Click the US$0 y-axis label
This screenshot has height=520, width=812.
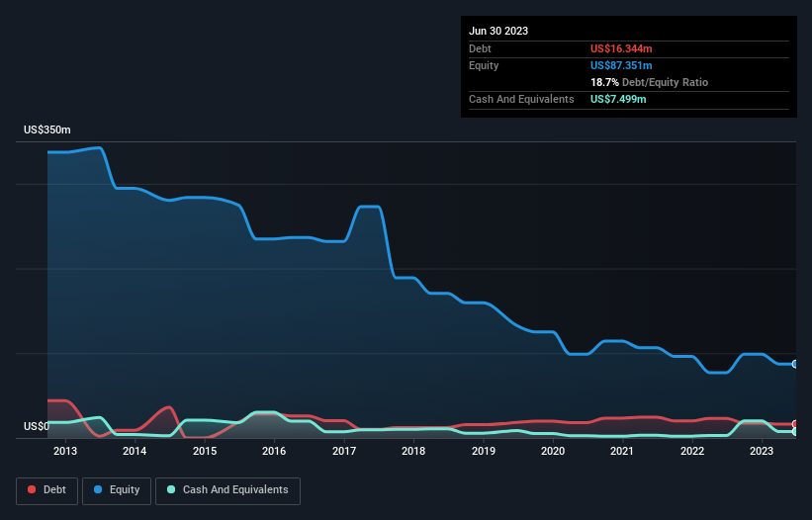(x=37, y=426)
